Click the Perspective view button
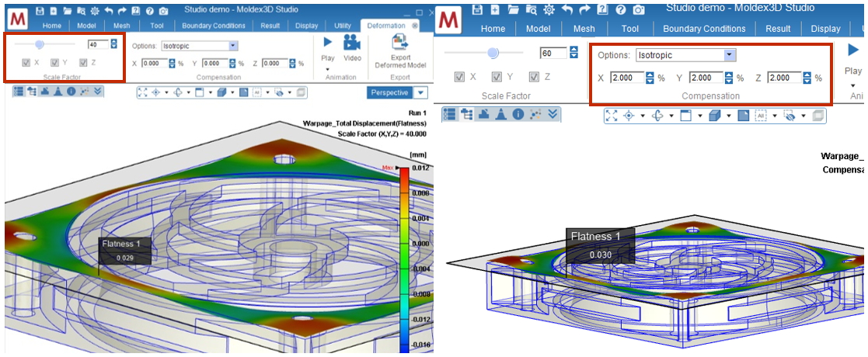 coord(390,93)
